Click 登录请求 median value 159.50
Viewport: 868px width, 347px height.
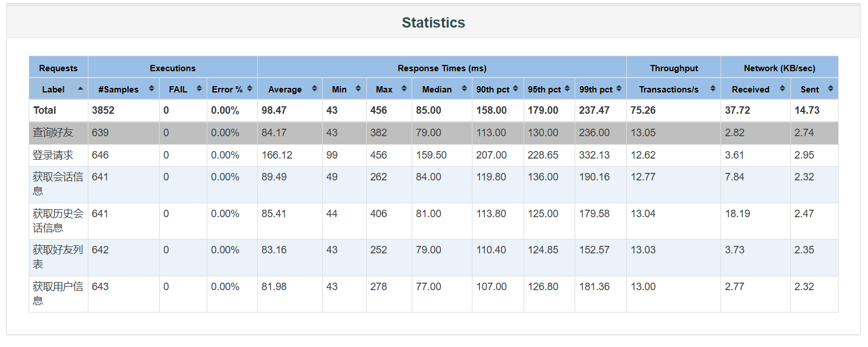point(431,155)
